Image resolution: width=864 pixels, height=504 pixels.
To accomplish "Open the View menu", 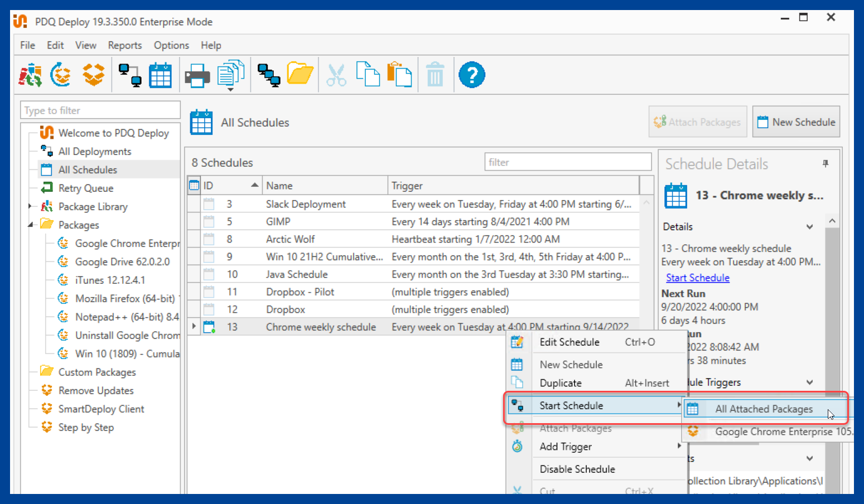I will pyautogui.click(x=86, y=45).
